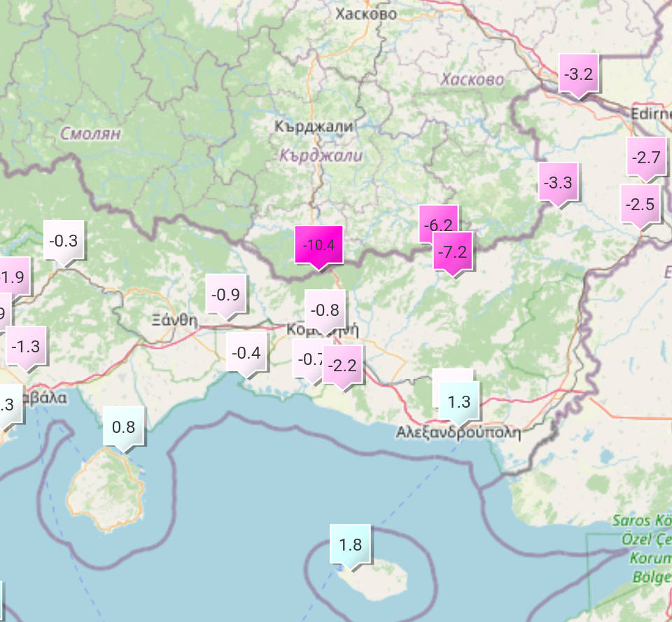The image size is (672, 622).
Task: Click the Смолян region label
Action: 91,133
